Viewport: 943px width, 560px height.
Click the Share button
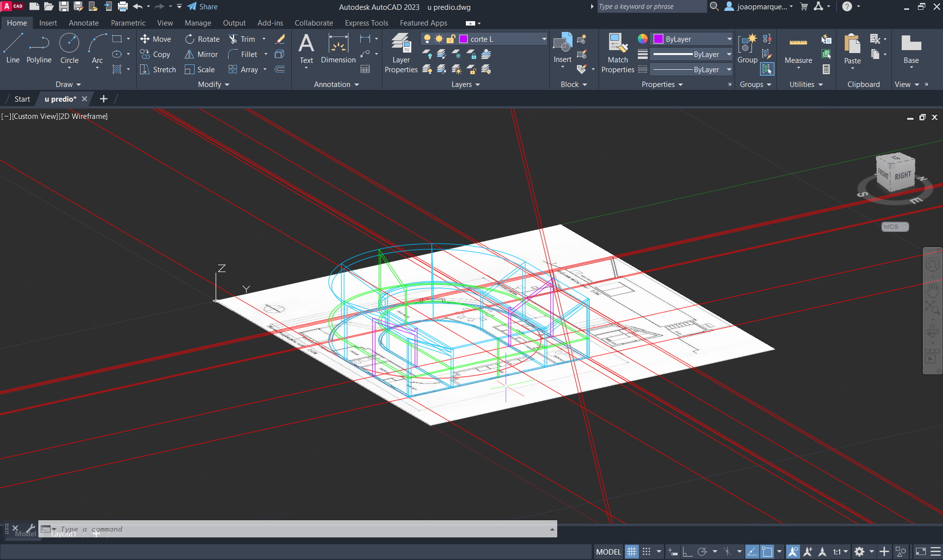click(x=202, y=7)
